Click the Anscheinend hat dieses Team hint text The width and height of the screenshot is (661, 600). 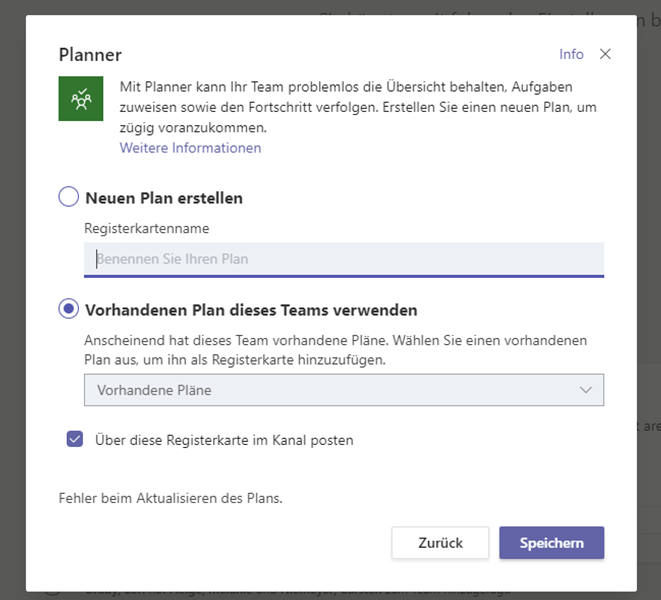336,350
